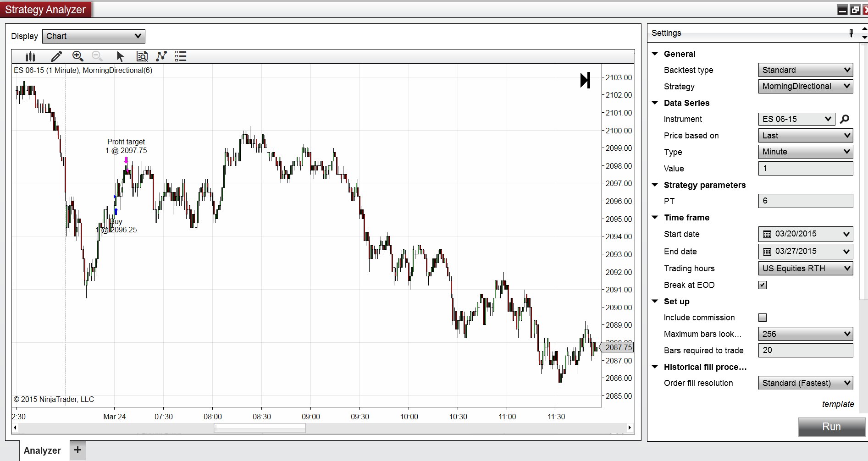Image resolution: width=868 pixels, height=461 pixels.
Task: Click the Settings panel scroll up arrow
Action: 864,29
